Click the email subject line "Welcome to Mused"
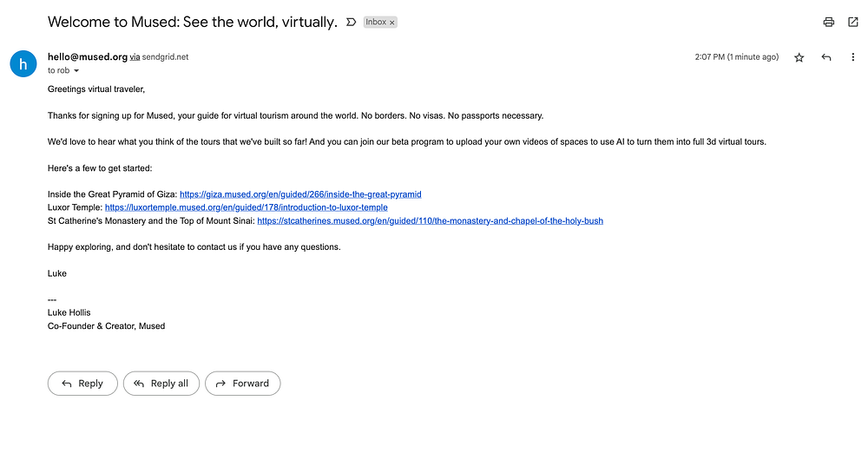The height and width of the screenshot is (453, 868). click(192, 23)
